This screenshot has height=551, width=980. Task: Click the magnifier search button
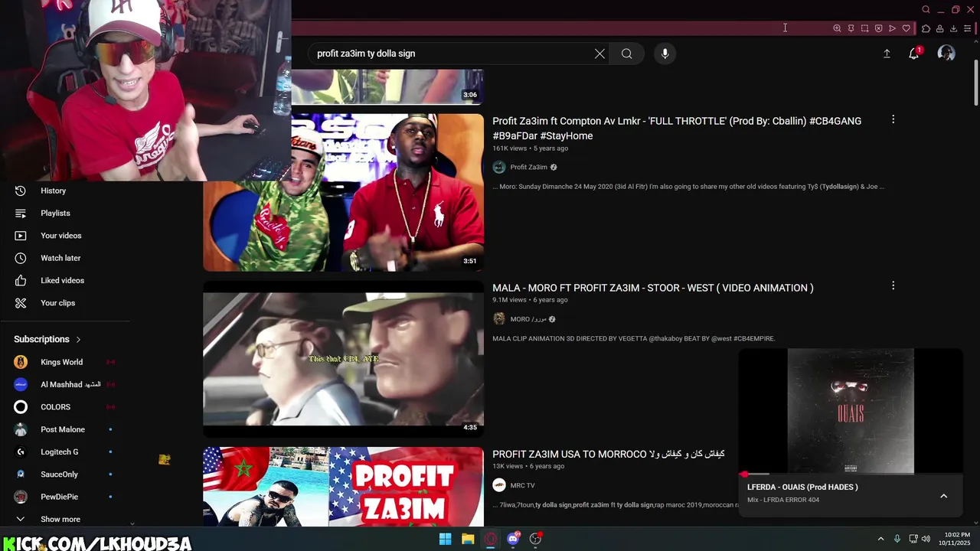(x=626, y=54)
